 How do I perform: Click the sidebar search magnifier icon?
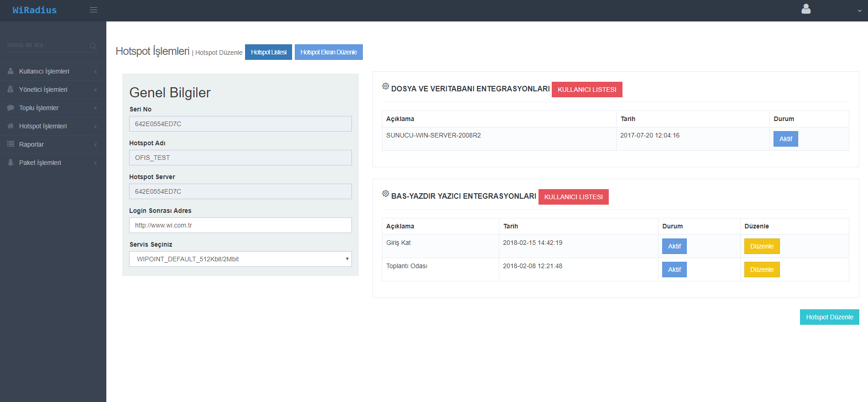[x=93, y=46]
